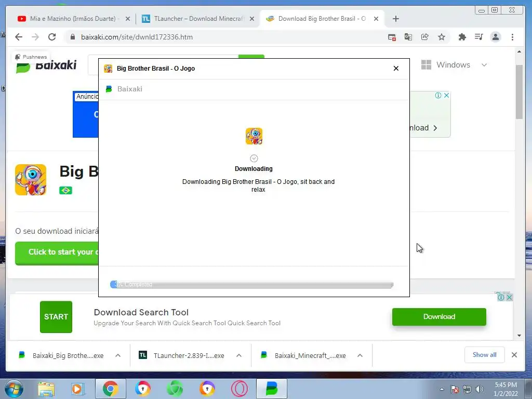Screen dimensions: 532x399
Task: Click the padlock site info icon
Action: [x=72, y=37]
